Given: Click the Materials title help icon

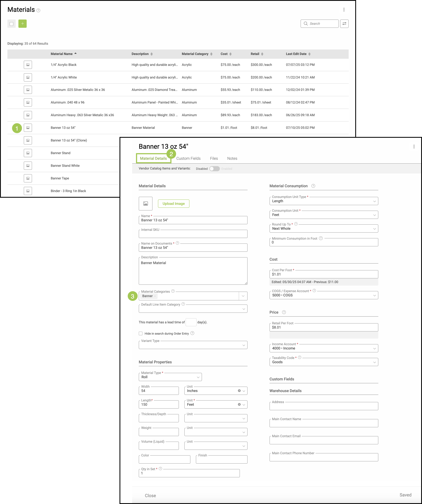Looking at the screenshot, I should pos(38,10).
